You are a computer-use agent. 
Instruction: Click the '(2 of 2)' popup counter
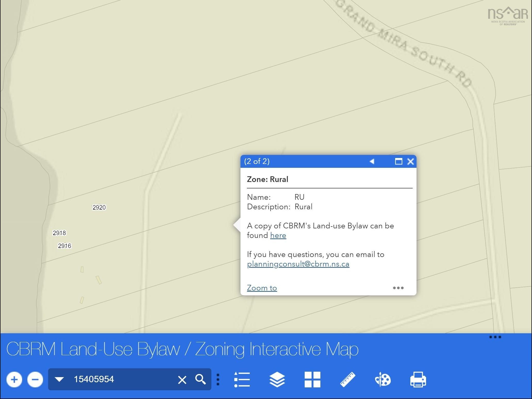click(257, 161)
